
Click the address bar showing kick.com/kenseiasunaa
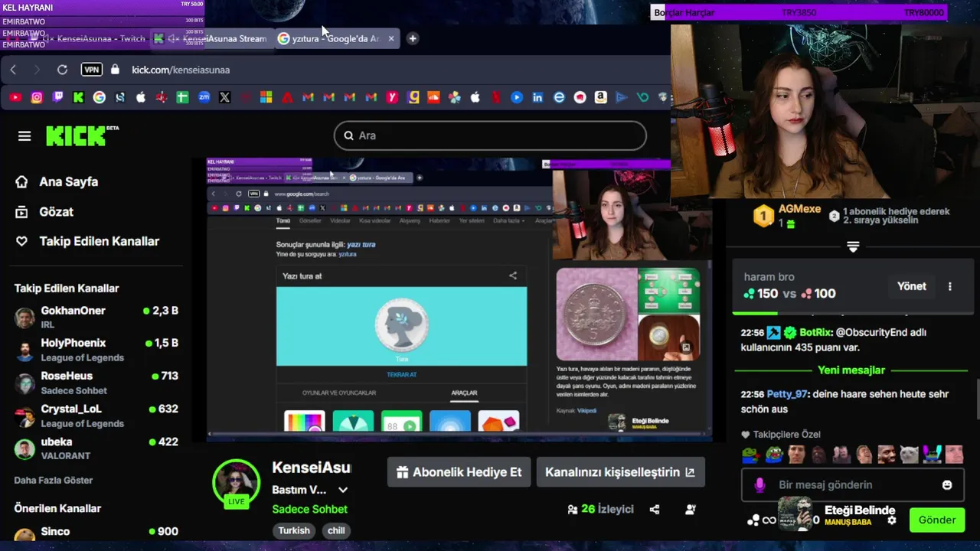(181, 70)
